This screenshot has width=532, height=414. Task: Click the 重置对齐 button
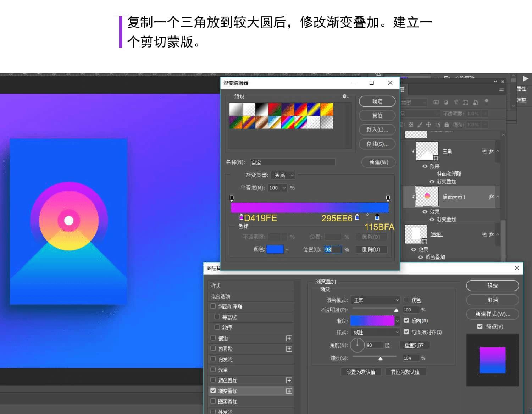pyautogui.click(x=414, y=345)
